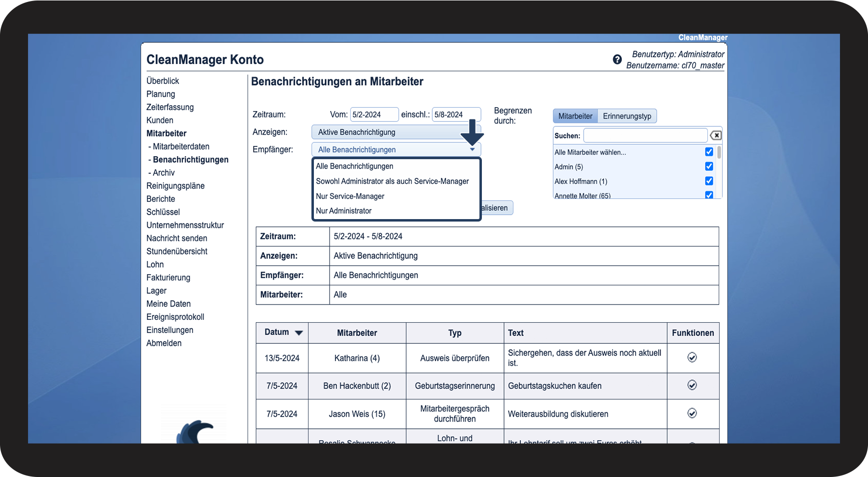The image size is (868, 477).
Task: Mark Katharina's notification as done
Action: click(x=692, y=358)
